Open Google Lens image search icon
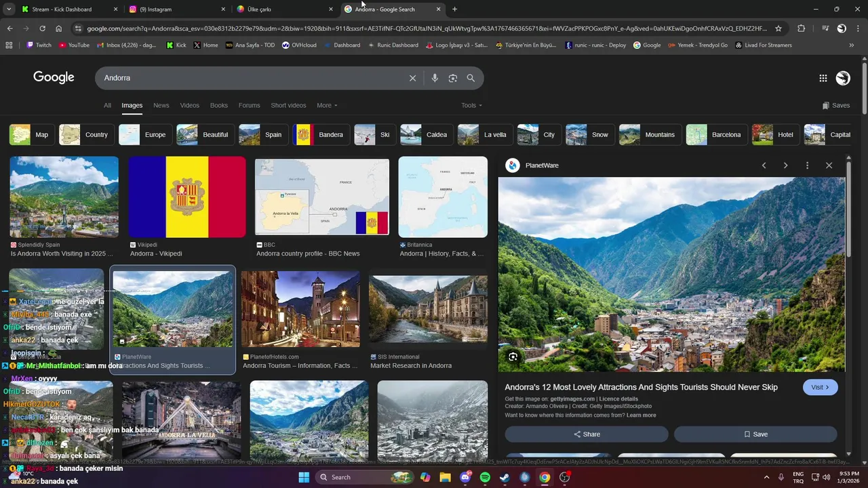Image resolution: width=868 pixels, height=488 pixels. [x=453, y=78]
